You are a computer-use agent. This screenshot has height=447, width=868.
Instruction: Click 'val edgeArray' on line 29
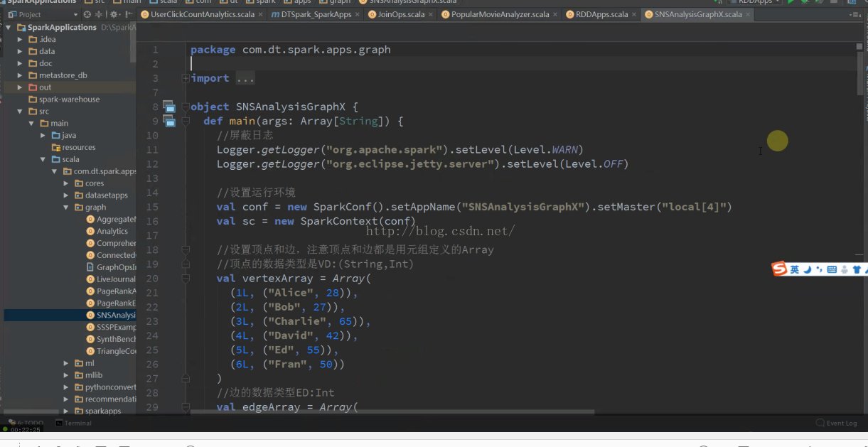tap(265, 407)
